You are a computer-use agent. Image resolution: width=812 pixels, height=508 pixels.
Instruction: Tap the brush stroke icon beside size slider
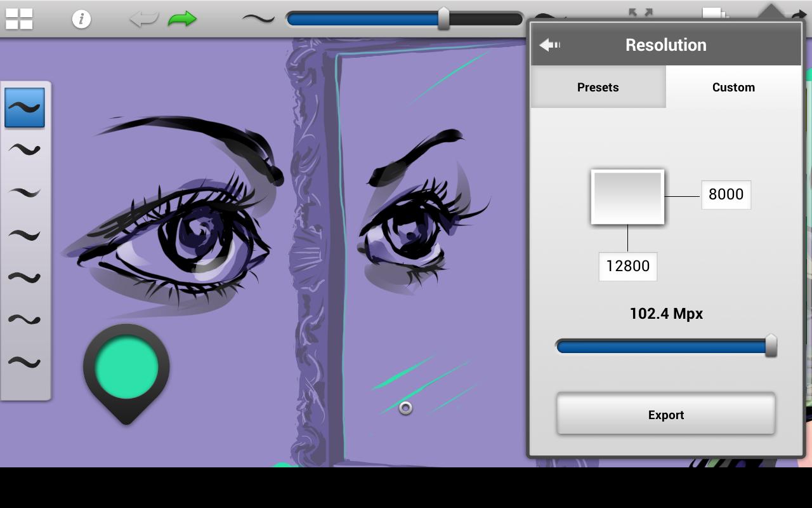258,18
